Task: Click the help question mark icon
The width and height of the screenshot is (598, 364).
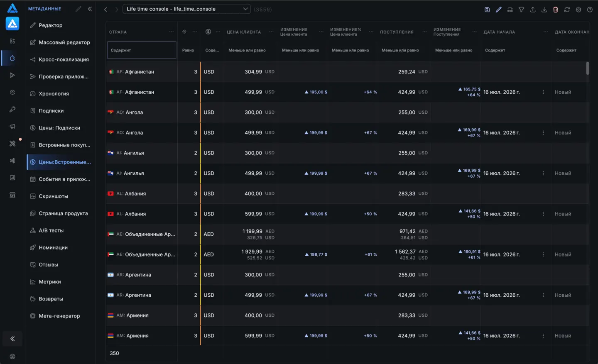Action: [x=590, y=10]
